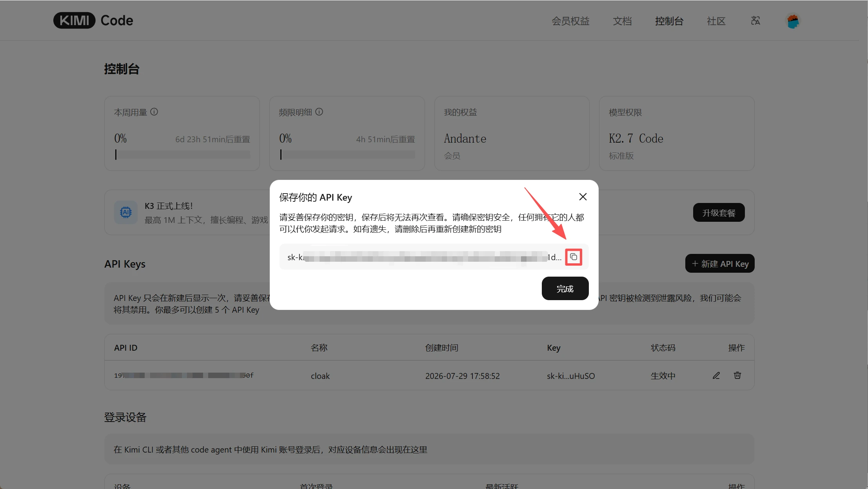Click the 本周用量 progress bar
This screenshot has height=489, width=868.
click(182, 155)
